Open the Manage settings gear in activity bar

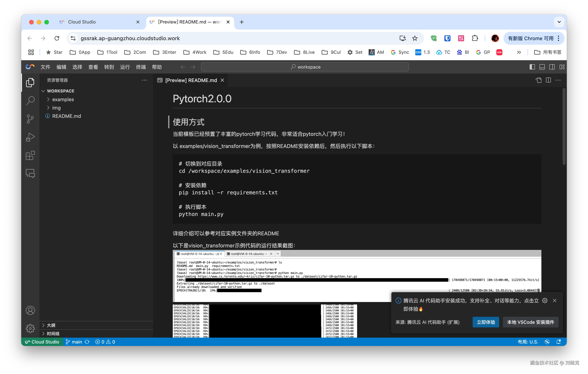tap(30, 329)
